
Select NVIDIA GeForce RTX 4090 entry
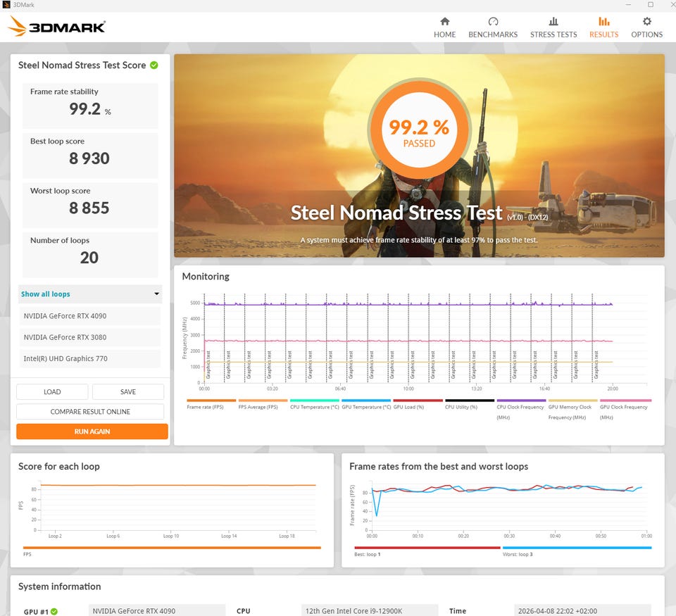[90, 316]
